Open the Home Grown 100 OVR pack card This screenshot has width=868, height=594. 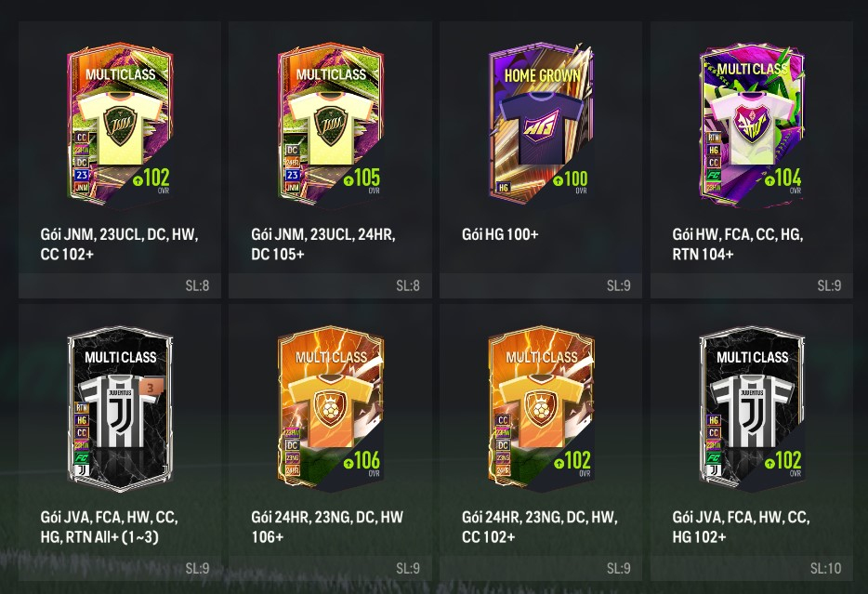[542, 124]
